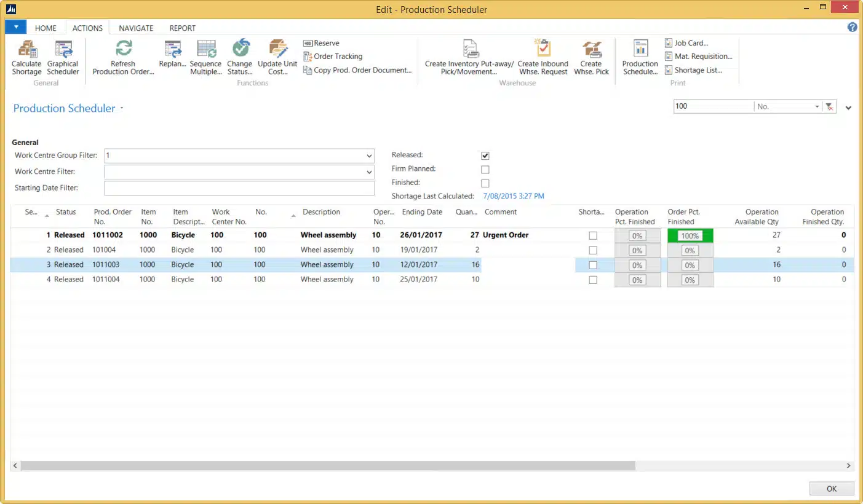Enable the Firm Planned checkbox
863x504 pixels.
pyautogui.click(x=485, y=170)
